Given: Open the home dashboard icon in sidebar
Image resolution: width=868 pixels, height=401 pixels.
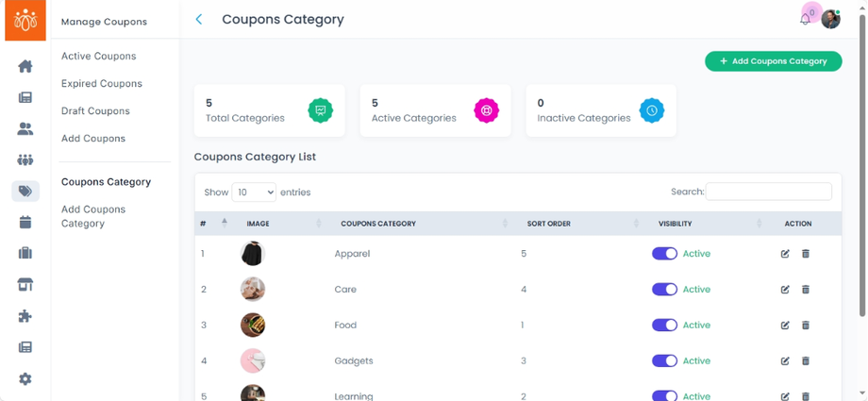Looking at the screenshot, I should [25, 66].
